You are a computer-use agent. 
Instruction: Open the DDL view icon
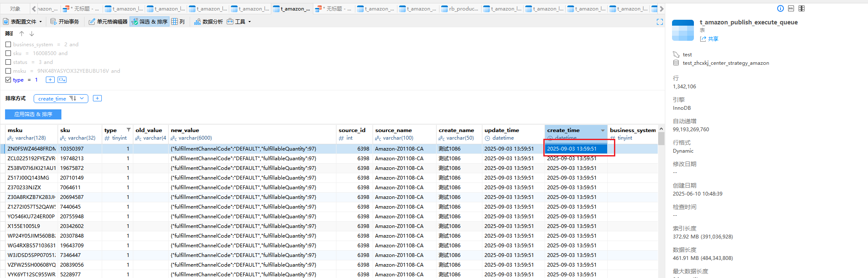[791, 8]
